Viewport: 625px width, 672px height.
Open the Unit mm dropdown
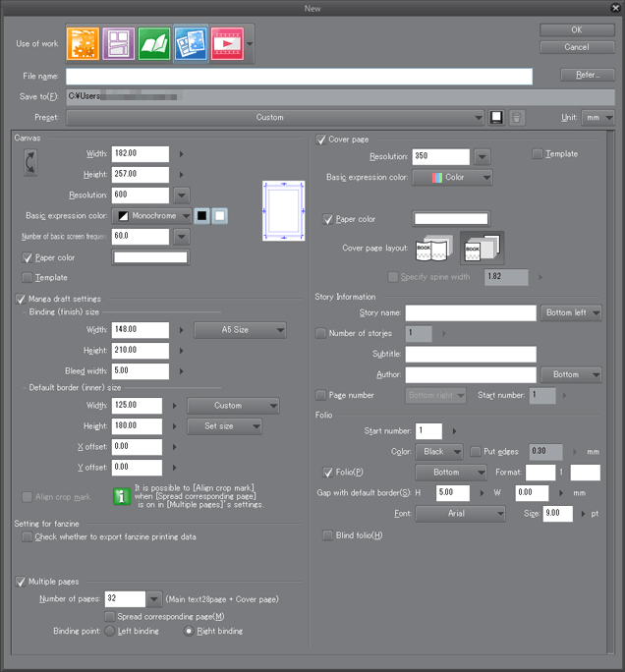pyautogui.click(x=598, y=118)
